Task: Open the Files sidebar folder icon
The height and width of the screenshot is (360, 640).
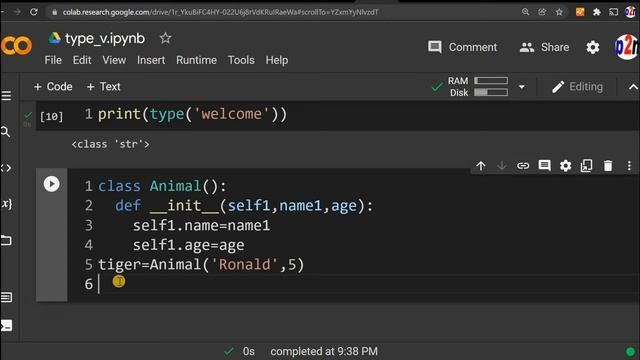Action: pyautogui.click(x=6, y=240)
